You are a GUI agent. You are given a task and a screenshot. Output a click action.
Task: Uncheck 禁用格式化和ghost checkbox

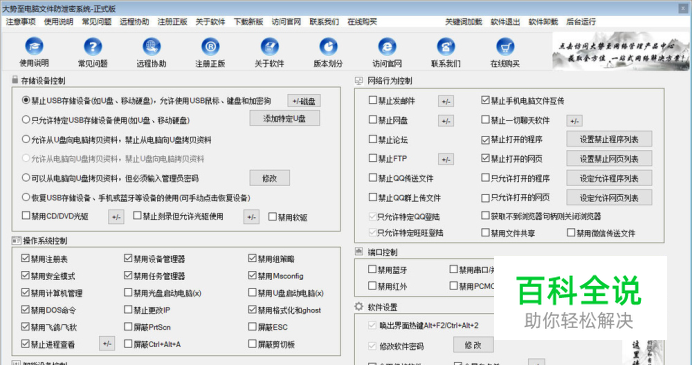(252, 309)
